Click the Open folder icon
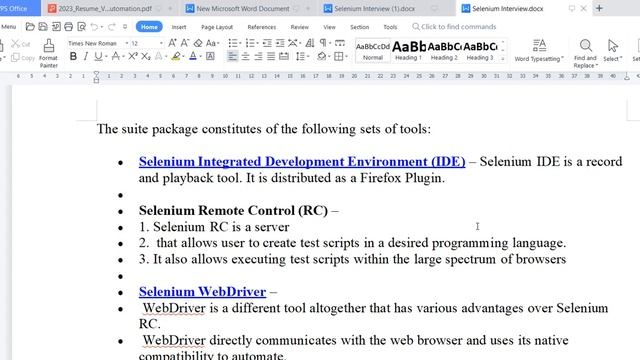The image size is (640, 360). coord(29,27)
